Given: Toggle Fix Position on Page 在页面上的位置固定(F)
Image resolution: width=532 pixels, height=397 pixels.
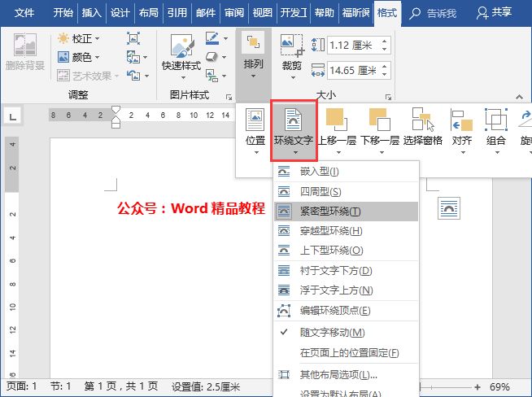Looking at the screenshot, I should tap(346, 353).
